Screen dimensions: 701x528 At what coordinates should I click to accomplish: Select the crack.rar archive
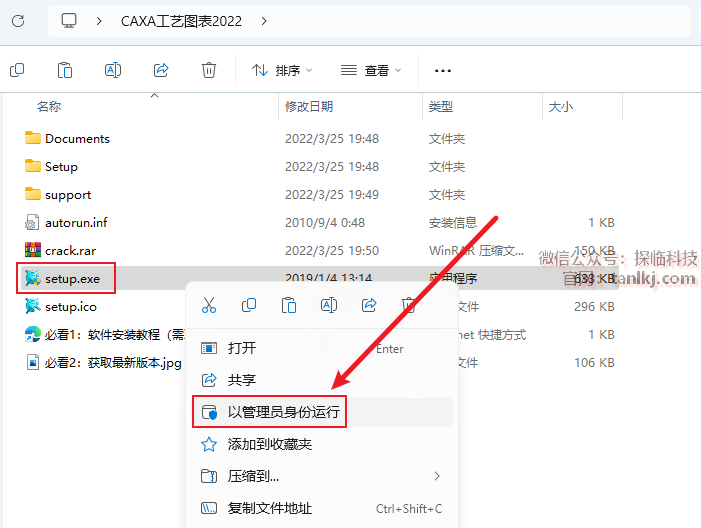(71, 251)
